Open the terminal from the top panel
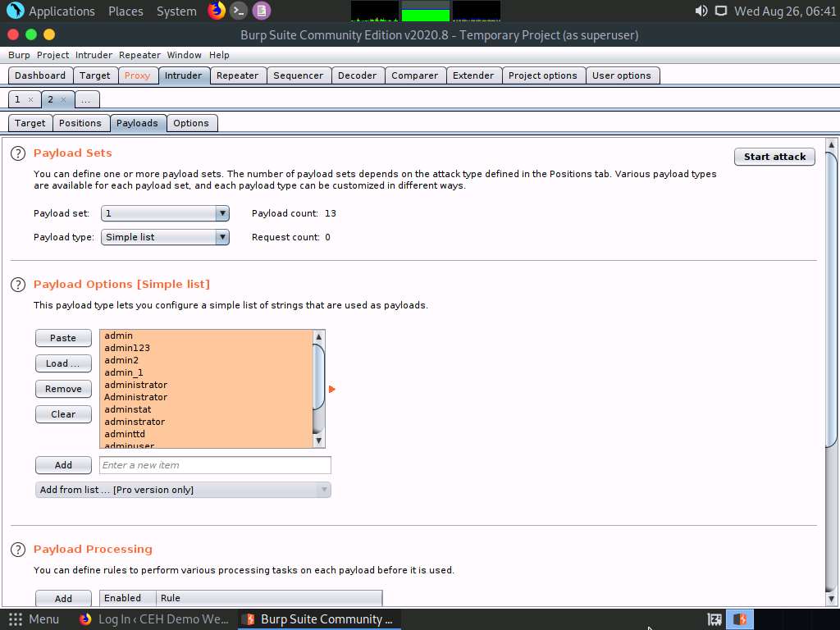840x630 pixels. (x=238, y=11)
